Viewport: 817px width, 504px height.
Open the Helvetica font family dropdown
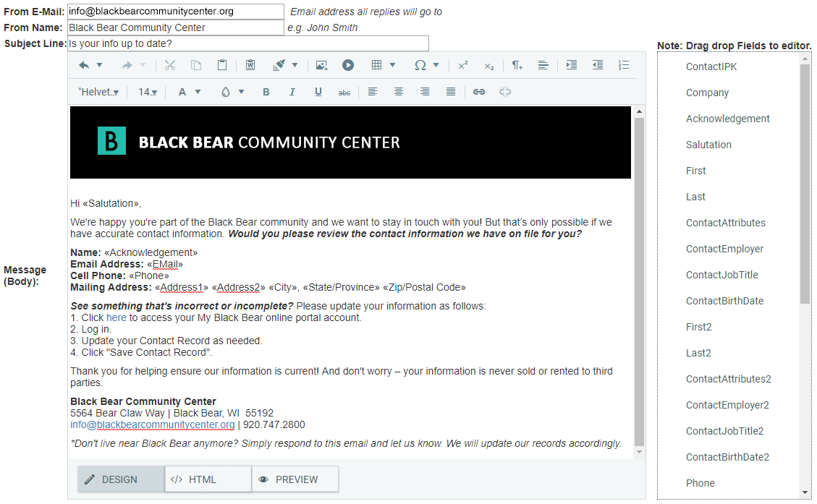pyautogui.click(x=98, y=92)
